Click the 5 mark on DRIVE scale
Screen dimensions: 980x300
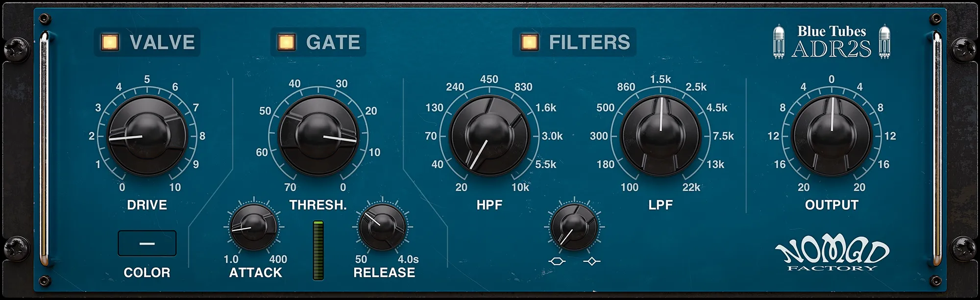coord(147,79)
